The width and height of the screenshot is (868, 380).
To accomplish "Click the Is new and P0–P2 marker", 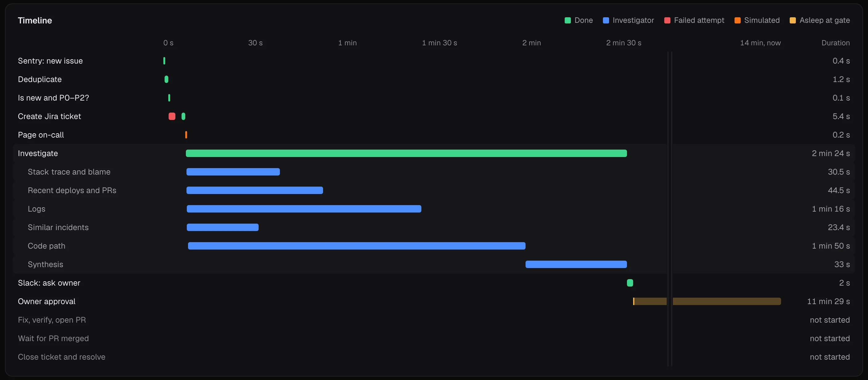I will 169,98.
